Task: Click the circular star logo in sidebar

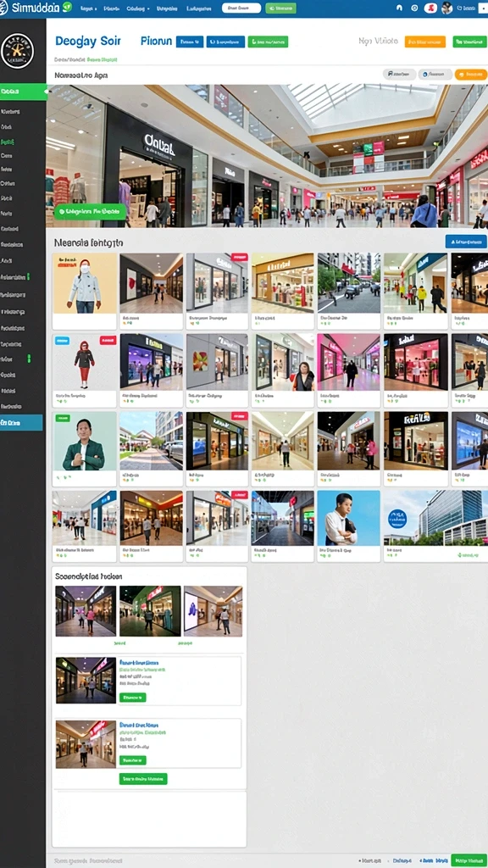Action: pos(18,50)
